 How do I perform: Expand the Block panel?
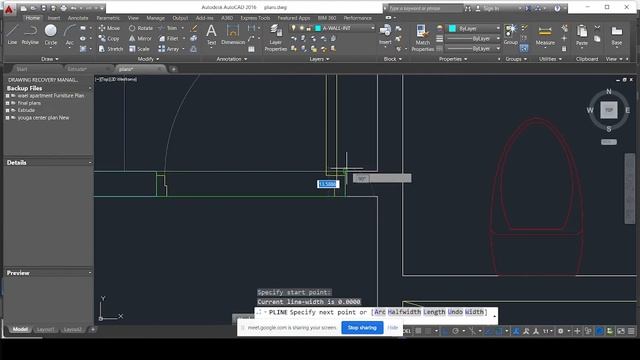click(x=393, y=59)
